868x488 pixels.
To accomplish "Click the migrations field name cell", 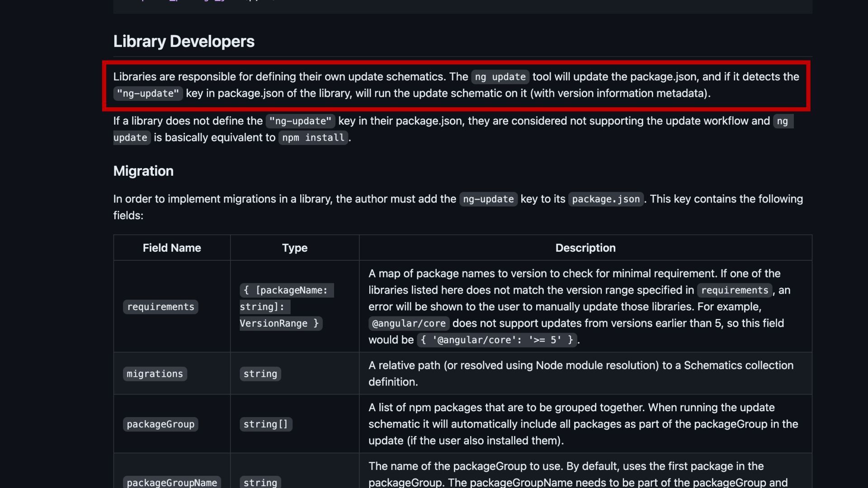I will point(155,374).
